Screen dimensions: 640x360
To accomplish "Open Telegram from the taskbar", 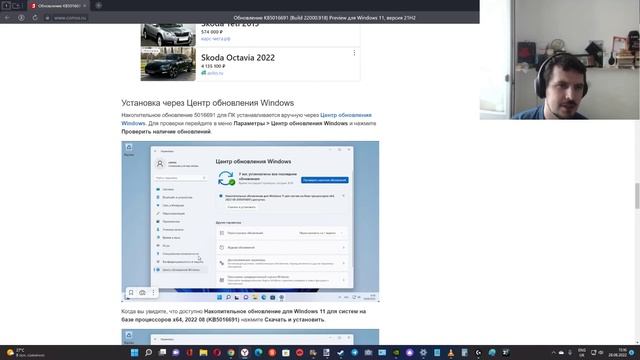I will point(355,353).
